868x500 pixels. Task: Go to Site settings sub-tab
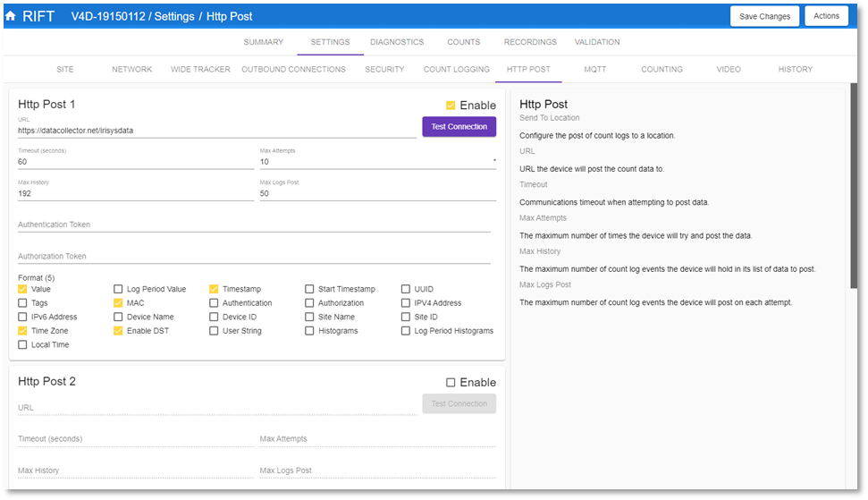click(x=64, y=69)
